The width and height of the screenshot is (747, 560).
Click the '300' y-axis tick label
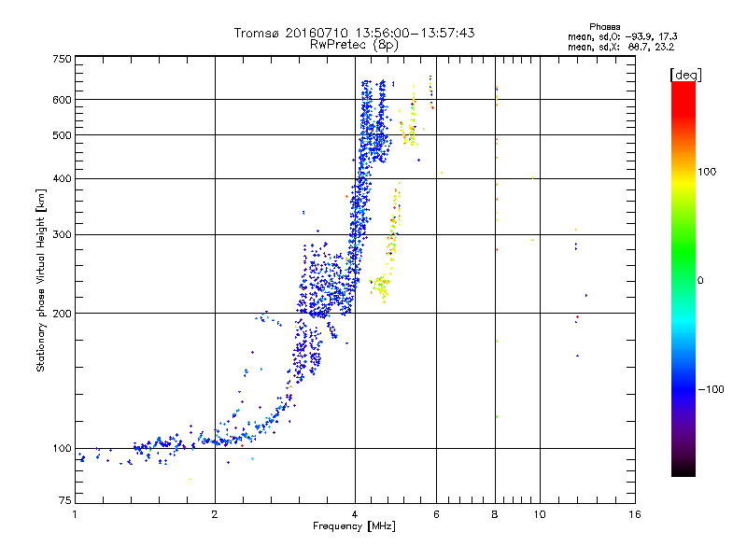click(x=62, y=234)
